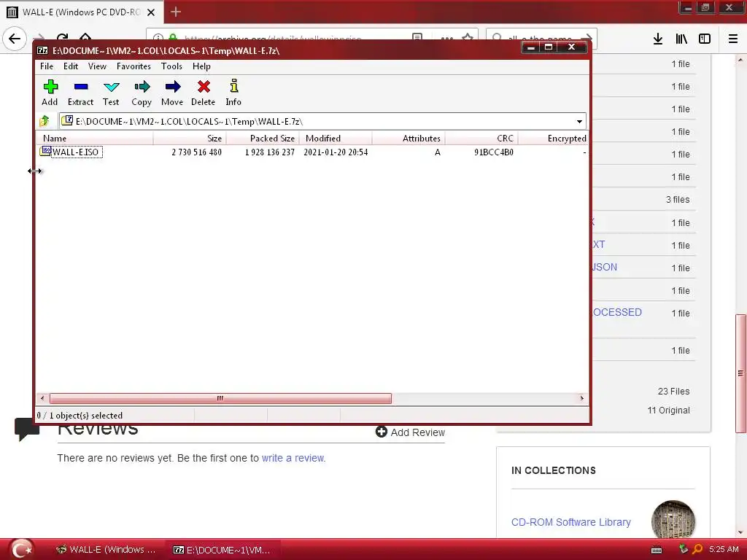747x560 pixels.
Task: Switch to the WALL-E Firefox taskbar button
Action: tap(107, 550)
